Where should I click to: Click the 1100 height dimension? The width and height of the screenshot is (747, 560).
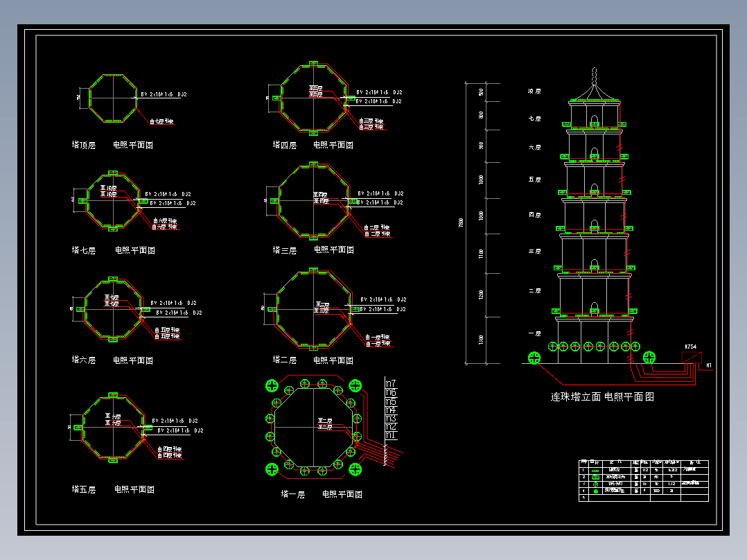pos(481,254)
